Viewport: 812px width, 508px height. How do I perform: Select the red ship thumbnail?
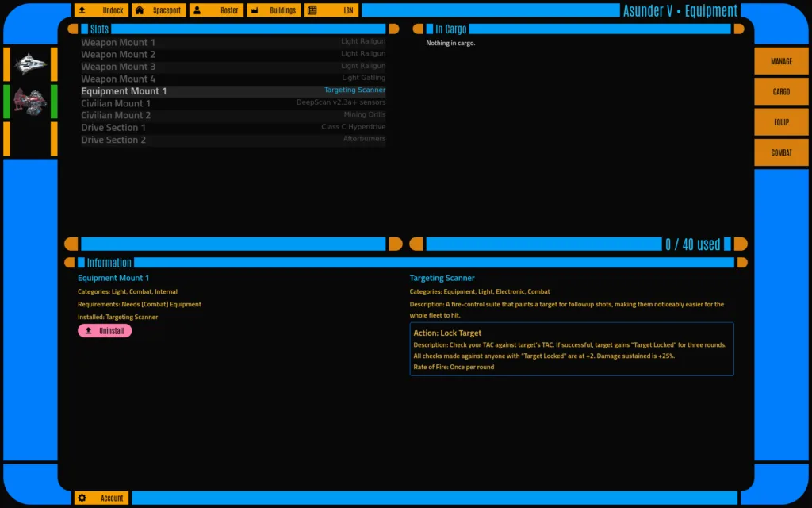pos(31,102)
